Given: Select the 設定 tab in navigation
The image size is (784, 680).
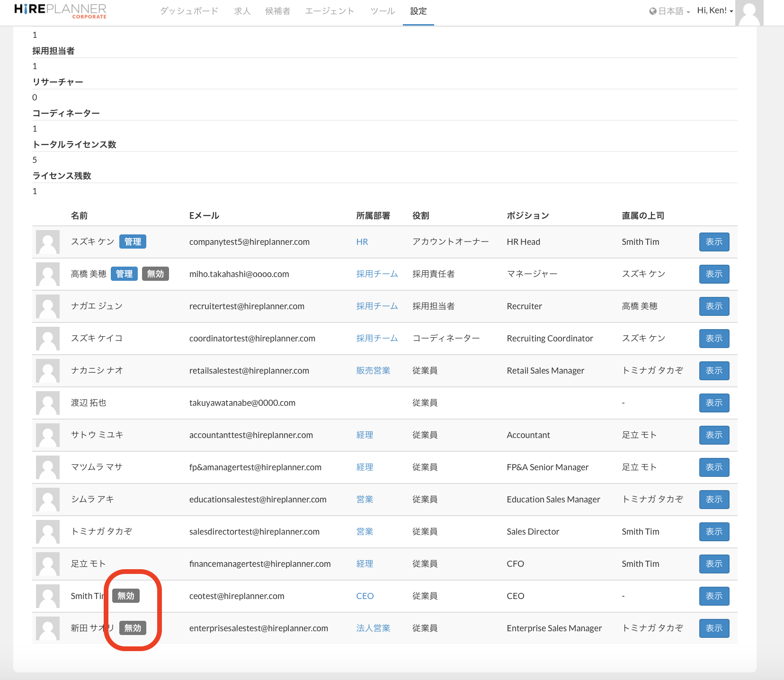Looking at the screenshot, I should tap(418, 11).
